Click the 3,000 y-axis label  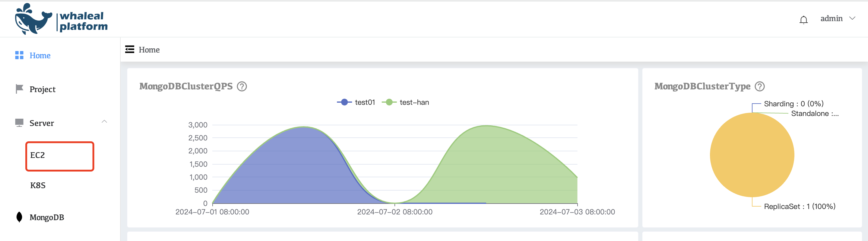click(x=198, y=125)
